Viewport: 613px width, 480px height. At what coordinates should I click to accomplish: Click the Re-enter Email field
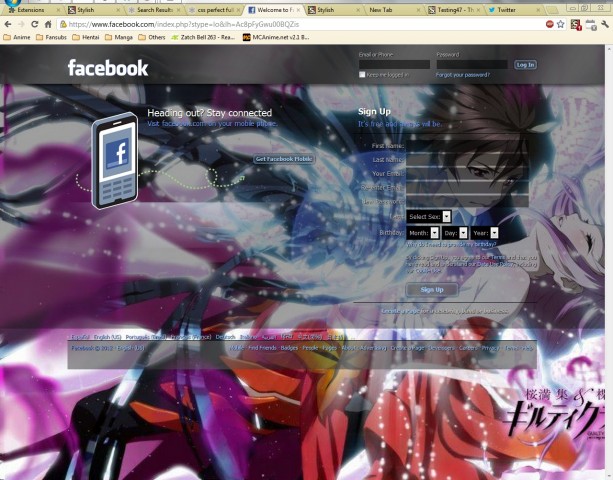tap(467, 188)
